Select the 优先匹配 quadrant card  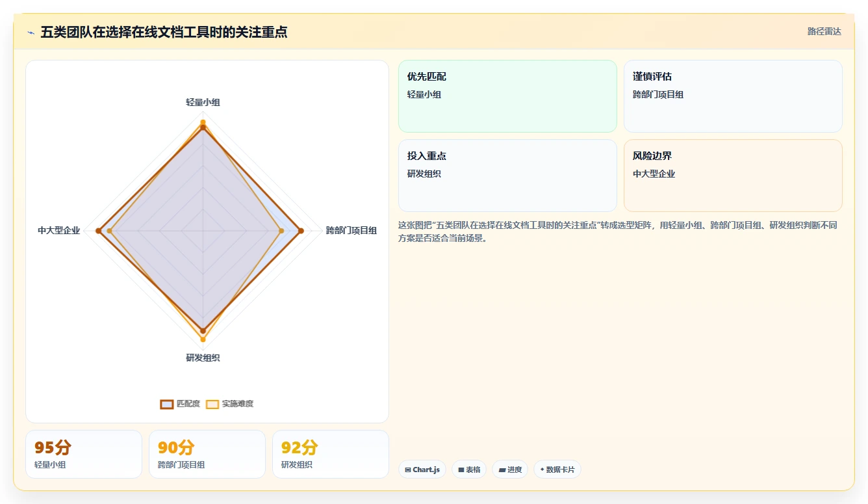tap(507, 96)
